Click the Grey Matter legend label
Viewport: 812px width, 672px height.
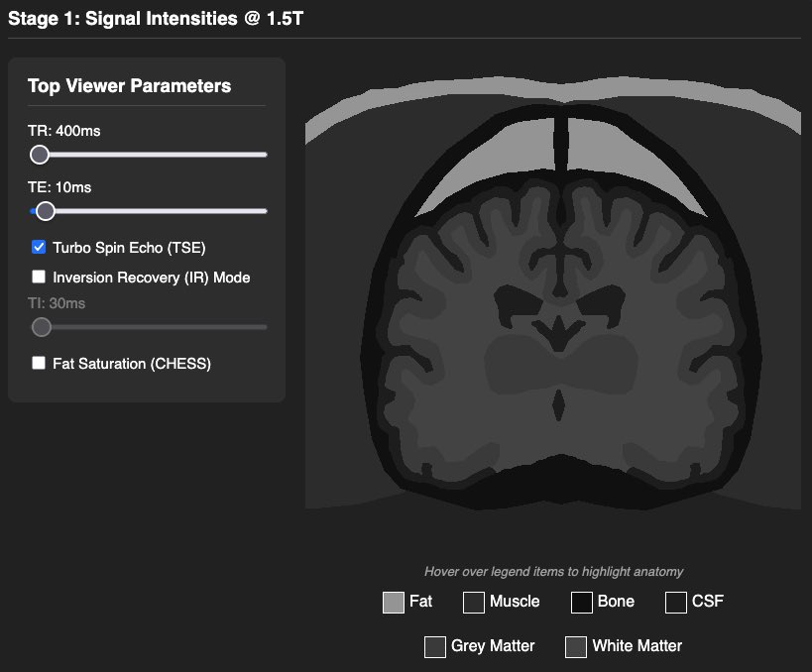tap(493, 645)
